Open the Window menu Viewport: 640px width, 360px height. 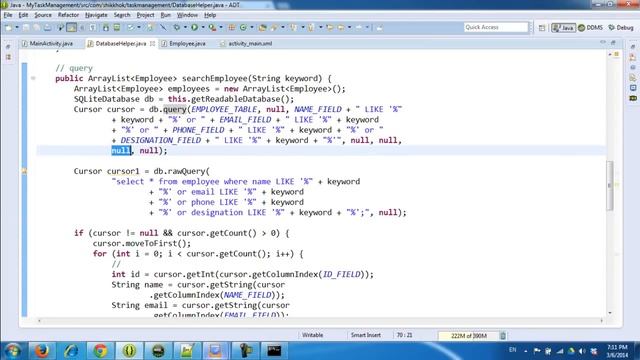coord(187,15)
